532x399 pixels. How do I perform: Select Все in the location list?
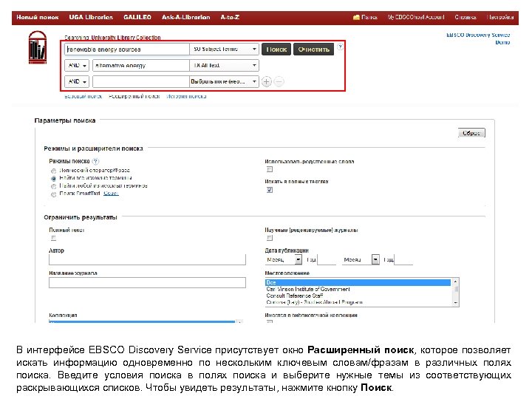click(x=358, y=282)
